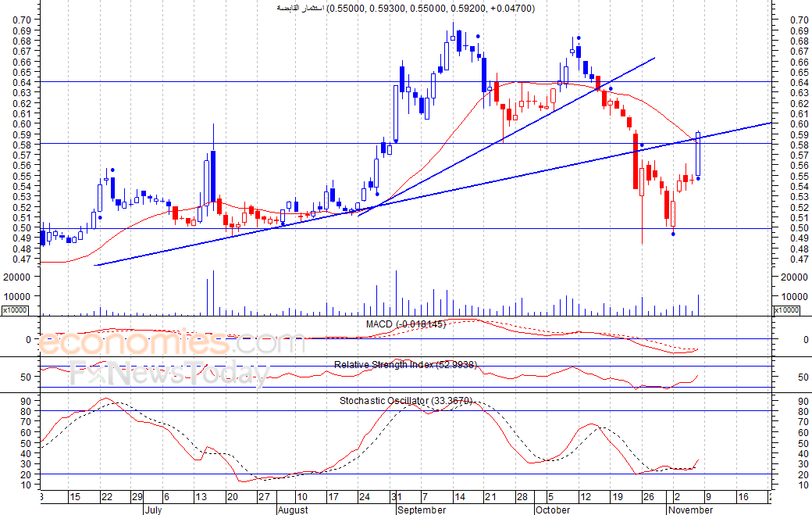Click the 0.50 price on right axis
The image size is (812, 515).
799,228
